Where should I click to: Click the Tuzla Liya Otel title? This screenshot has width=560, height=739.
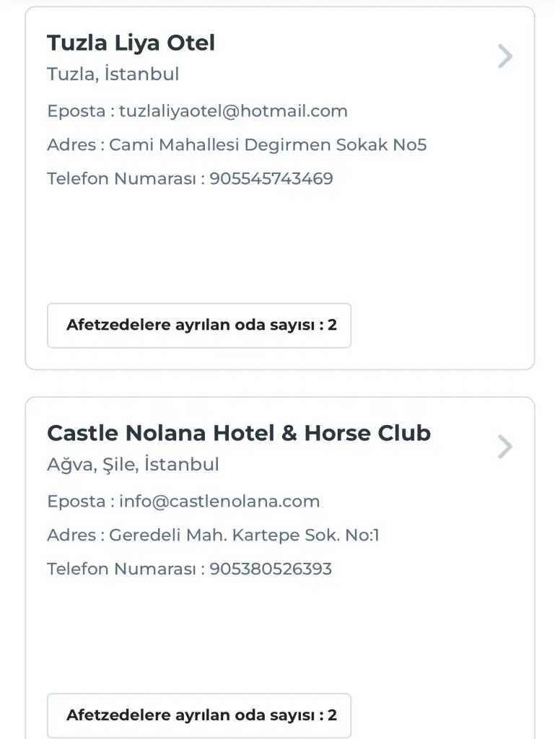(131, 43)
